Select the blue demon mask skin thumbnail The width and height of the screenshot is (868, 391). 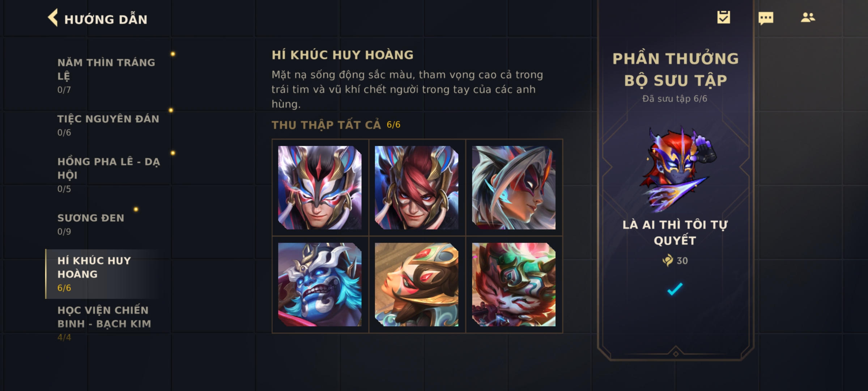pyautogui.click(x=320, y=285)
